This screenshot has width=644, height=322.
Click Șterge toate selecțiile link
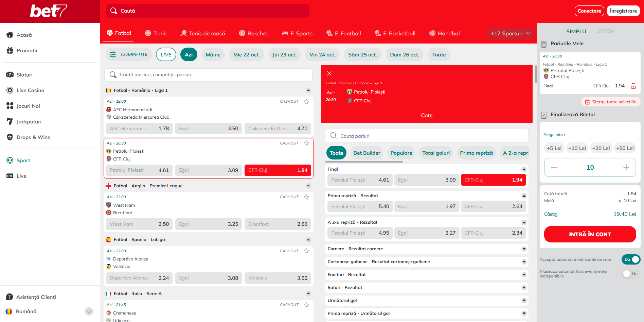tap(611, 102)
